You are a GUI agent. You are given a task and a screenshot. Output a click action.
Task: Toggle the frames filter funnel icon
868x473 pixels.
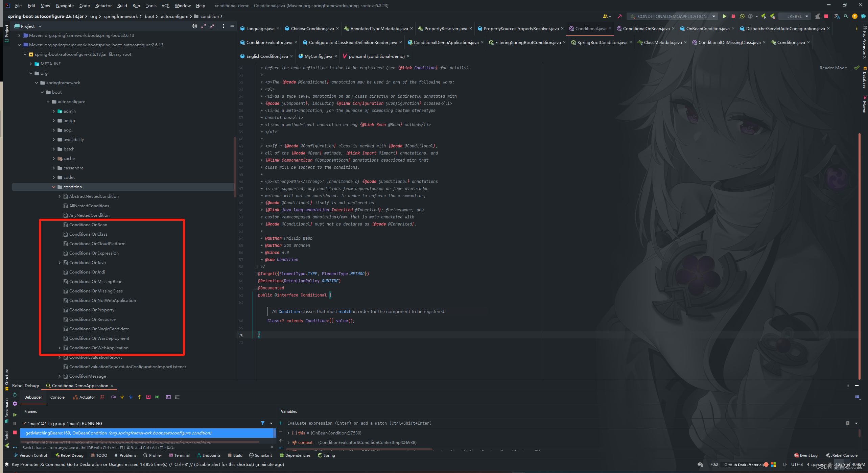point(263,423)
